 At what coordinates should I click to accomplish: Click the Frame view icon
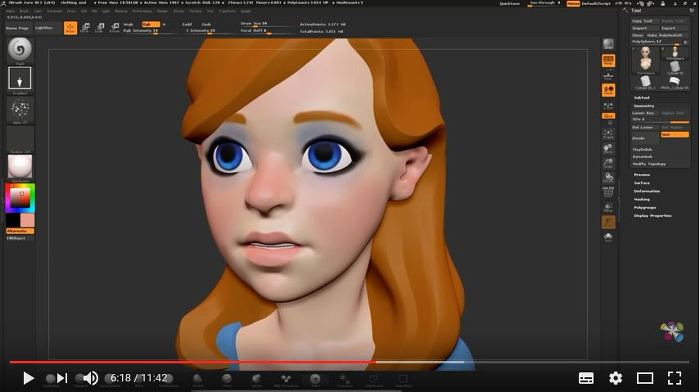click(x=608, y=133)
